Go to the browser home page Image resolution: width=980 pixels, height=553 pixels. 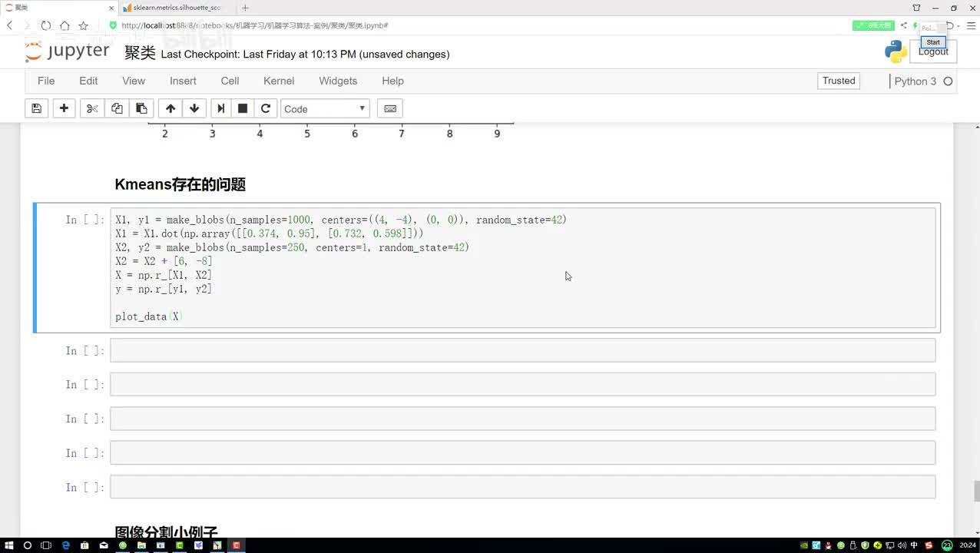pos(65,25)
